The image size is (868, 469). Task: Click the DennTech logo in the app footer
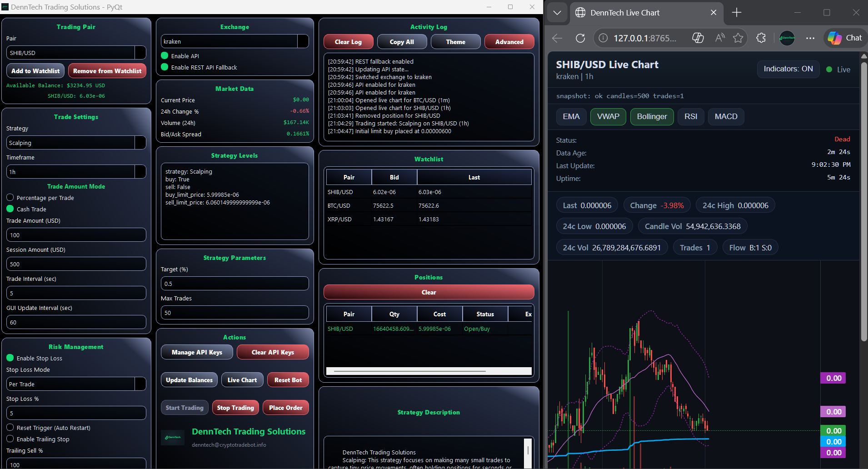click(173, 437)
